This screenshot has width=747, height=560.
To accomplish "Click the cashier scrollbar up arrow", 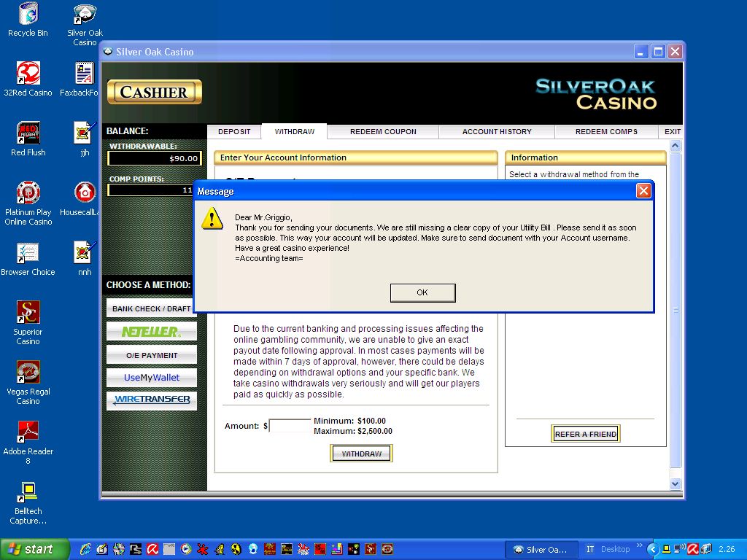I will [675, 146].
